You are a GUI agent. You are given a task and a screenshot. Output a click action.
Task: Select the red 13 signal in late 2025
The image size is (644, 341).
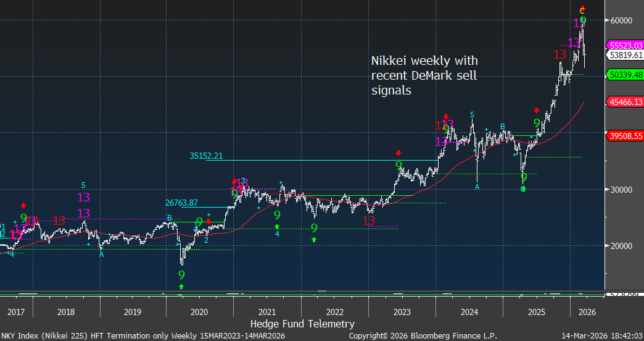559,54
